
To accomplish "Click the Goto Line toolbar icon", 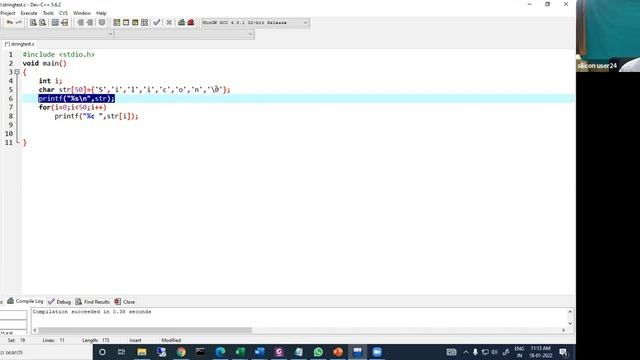I will point(64,22).
